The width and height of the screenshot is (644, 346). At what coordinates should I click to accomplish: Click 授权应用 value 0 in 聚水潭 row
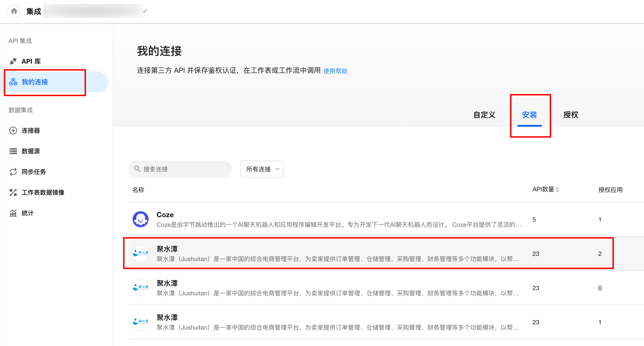[x=600, y=288]
